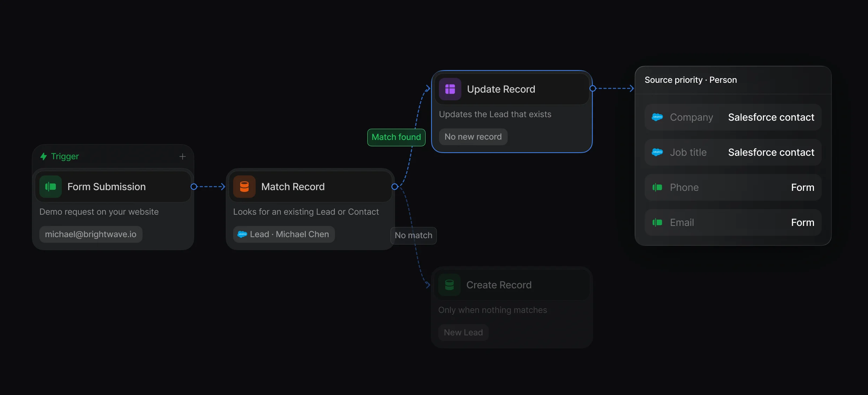Click the No match branch label
Screen dimensions: 868x395
[414, 235]
